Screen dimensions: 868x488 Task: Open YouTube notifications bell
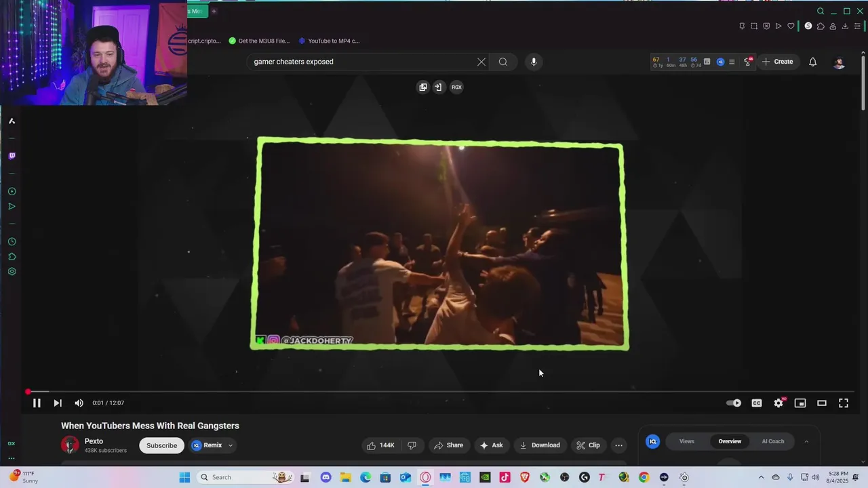click(812, 62)
